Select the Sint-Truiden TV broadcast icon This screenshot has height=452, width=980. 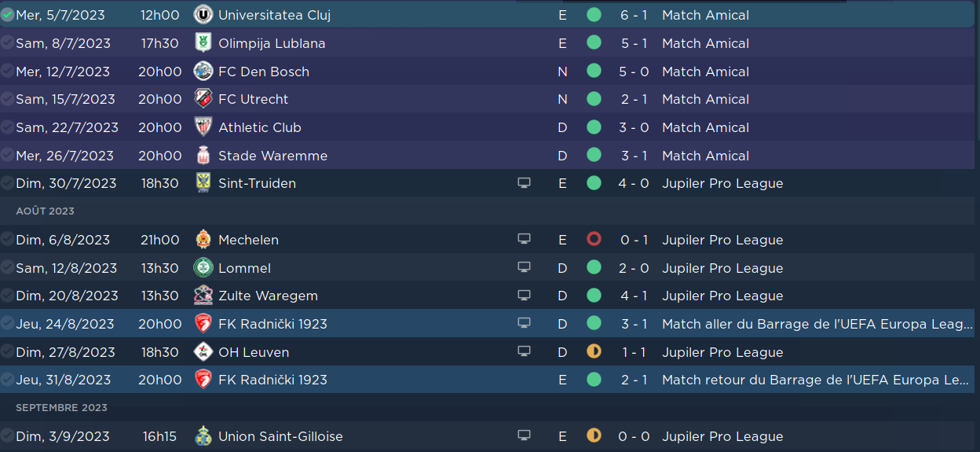point(524,183)
